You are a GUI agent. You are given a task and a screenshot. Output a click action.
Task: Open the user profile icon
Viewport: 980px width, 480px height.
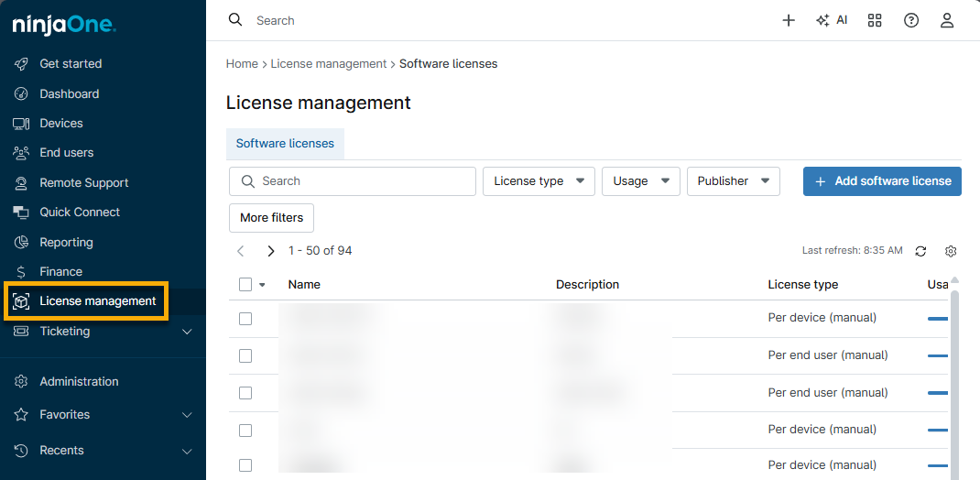tap(947, 20)
